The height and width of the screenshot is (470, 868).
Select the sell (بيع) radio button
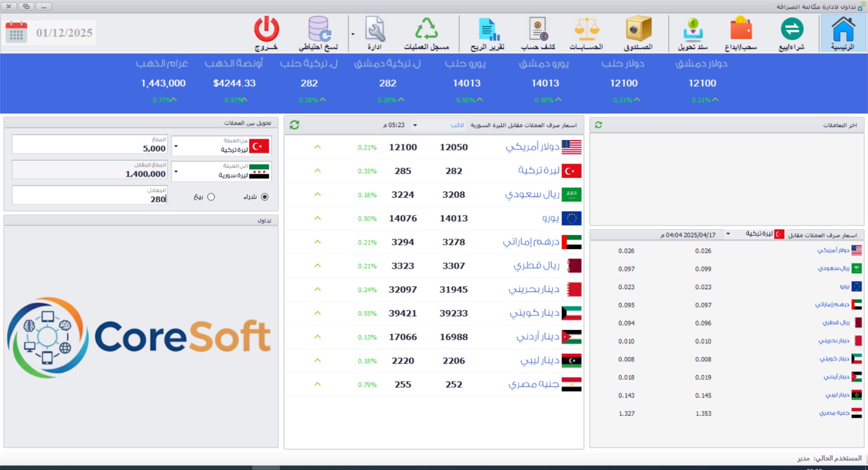211,197
